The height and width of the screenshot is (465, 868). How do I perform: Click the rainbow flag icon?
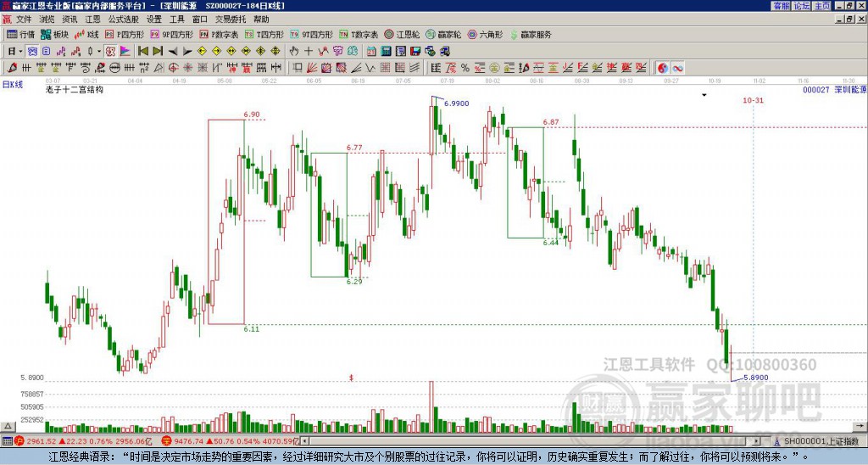click(x=125, y=51)
